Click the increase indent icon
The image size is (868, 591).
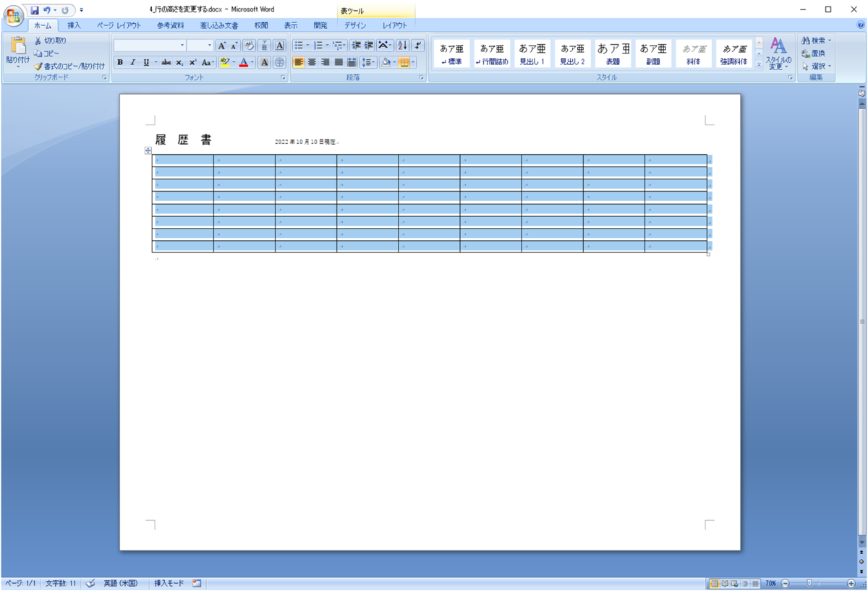(x=369, y=46)
